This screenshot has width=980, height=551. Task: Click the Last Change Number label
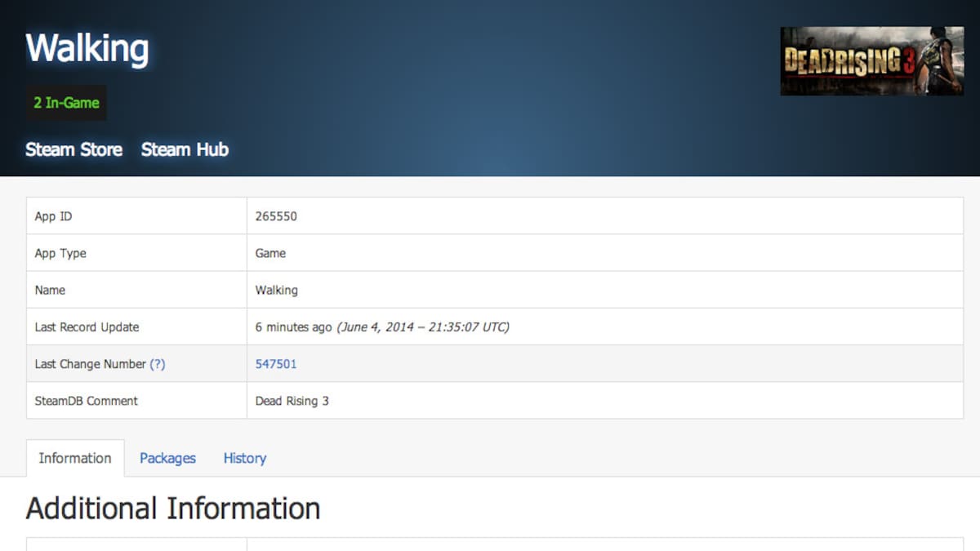click(x=91, y=364)
